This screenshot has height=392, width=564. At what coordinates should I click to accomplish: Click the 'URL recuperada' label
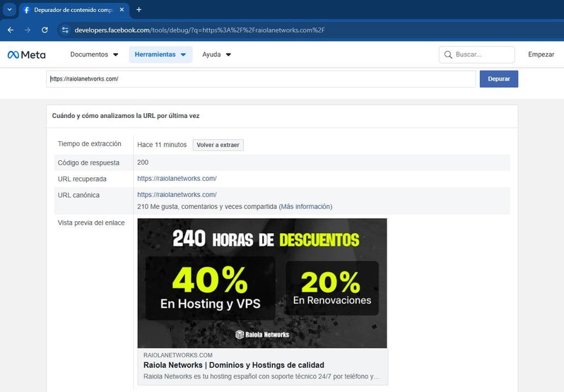click(x=82, y=179)
